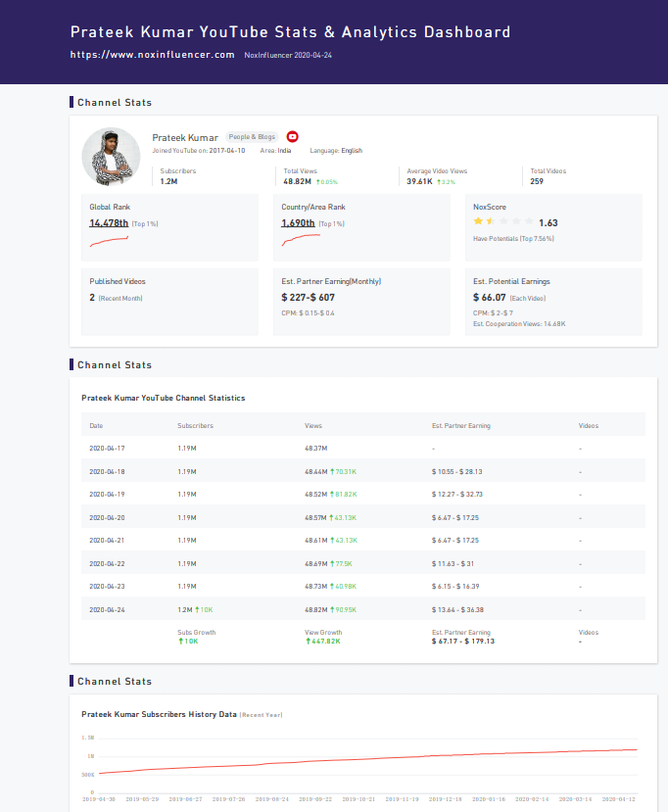This screenshot has height=812, width=668.
Task: Click the 2020-04-12 label on chart axis
Action: pyautogui.click(x=618, y=799)
